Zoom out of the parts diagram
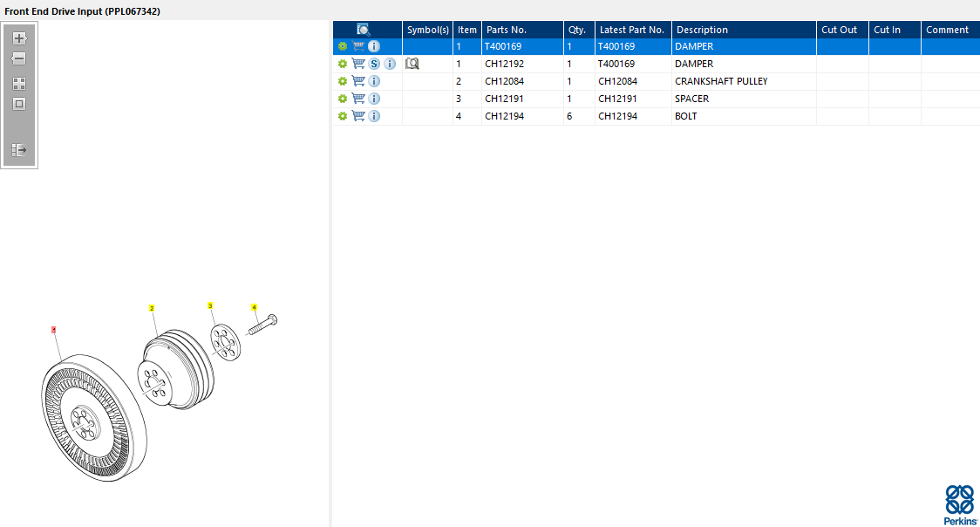The width and height of the screenshot is (980, 527). pyautogui.click(x=19, y=58)
